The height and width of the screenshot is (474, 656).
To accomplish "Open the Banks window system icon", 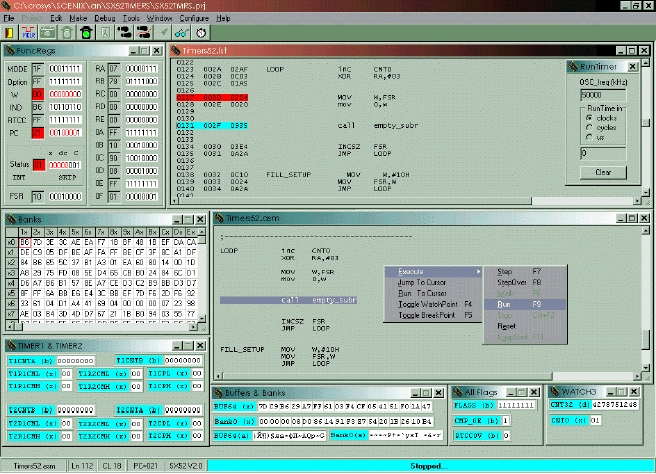I will pyautogui.click(x=11, y=219).
